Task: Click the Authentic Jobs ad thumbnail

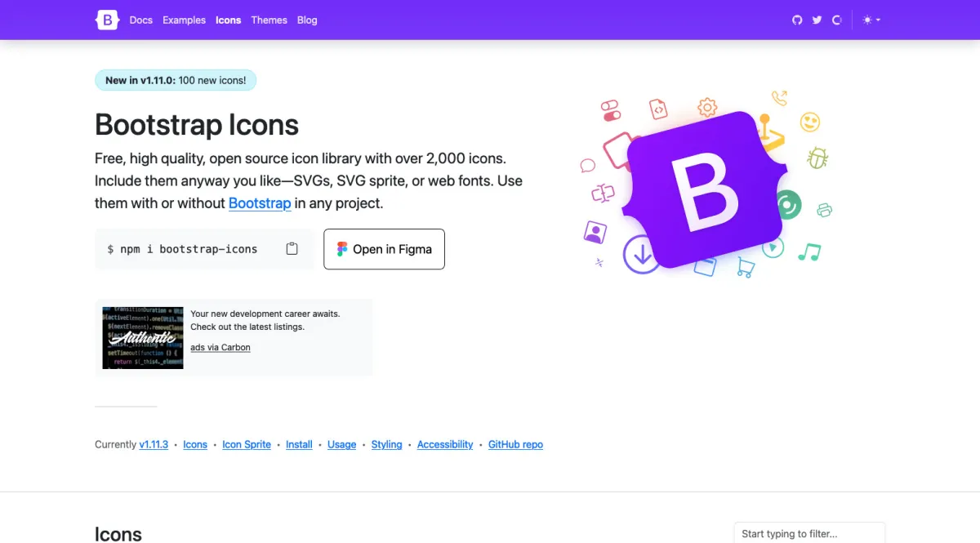Action: click(x=143, y=337)
